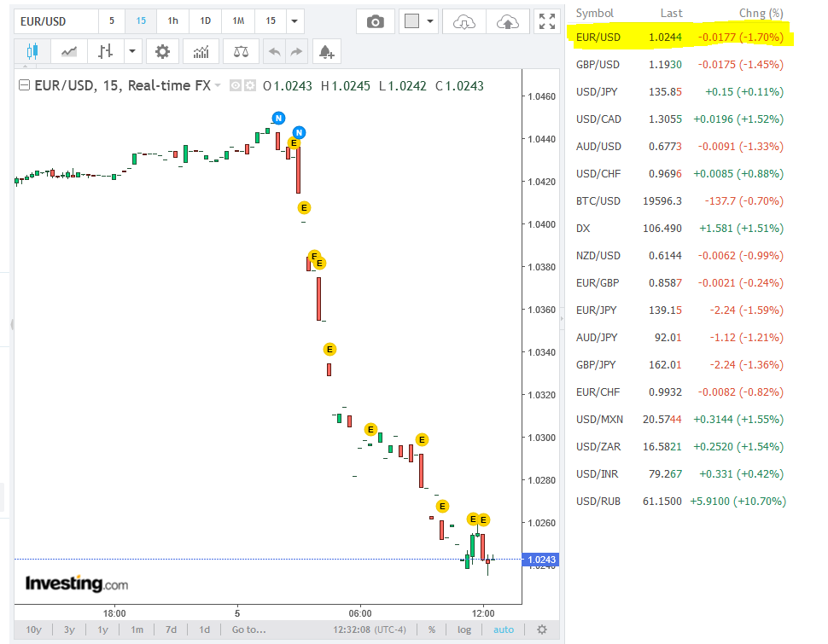This screenshot has width=828, height=644.
Task: Open chart bottom settings gear
Action: (542, 629)
